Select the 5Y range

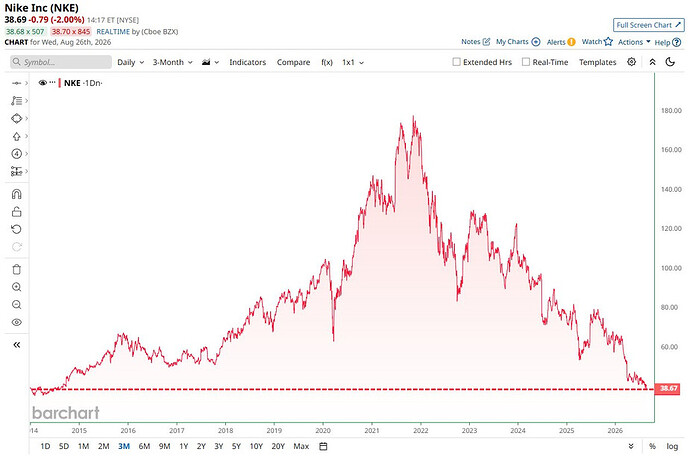coord(236,446)
